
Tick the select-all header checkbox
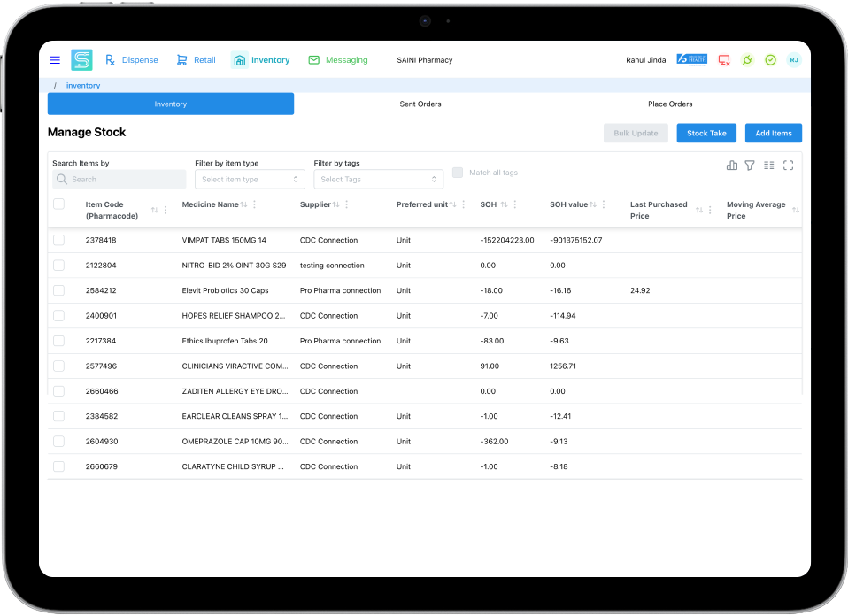click(x=58, y=204)
